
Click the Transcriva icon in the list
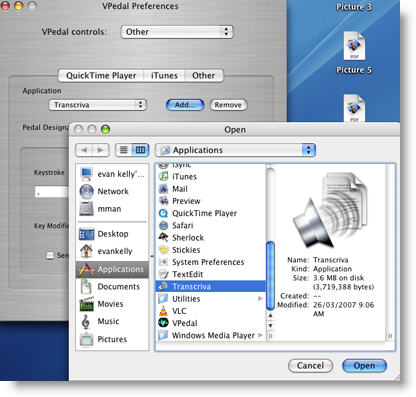click(163, 286)
